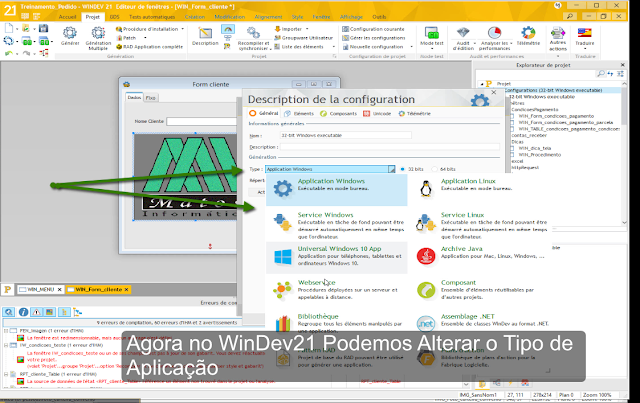
Task: Open Télémétrie icon in ribbon
Action: point(528,33)
